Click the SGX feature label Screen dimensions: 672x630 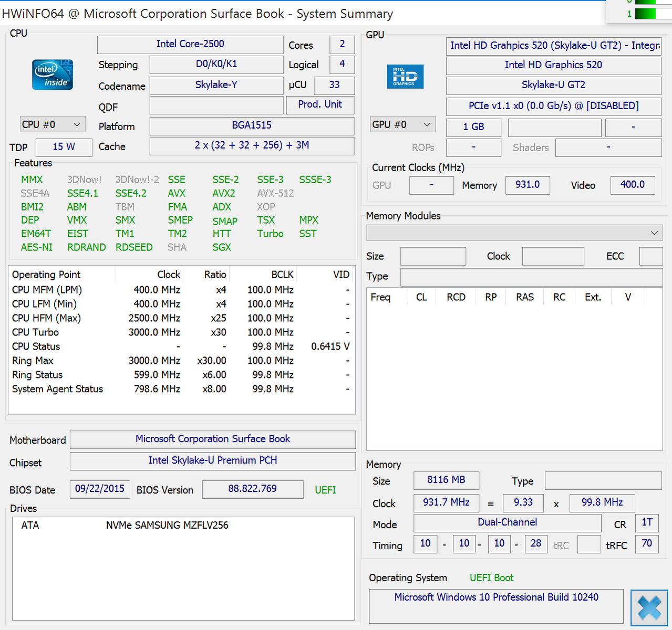(x=222, y=247)
